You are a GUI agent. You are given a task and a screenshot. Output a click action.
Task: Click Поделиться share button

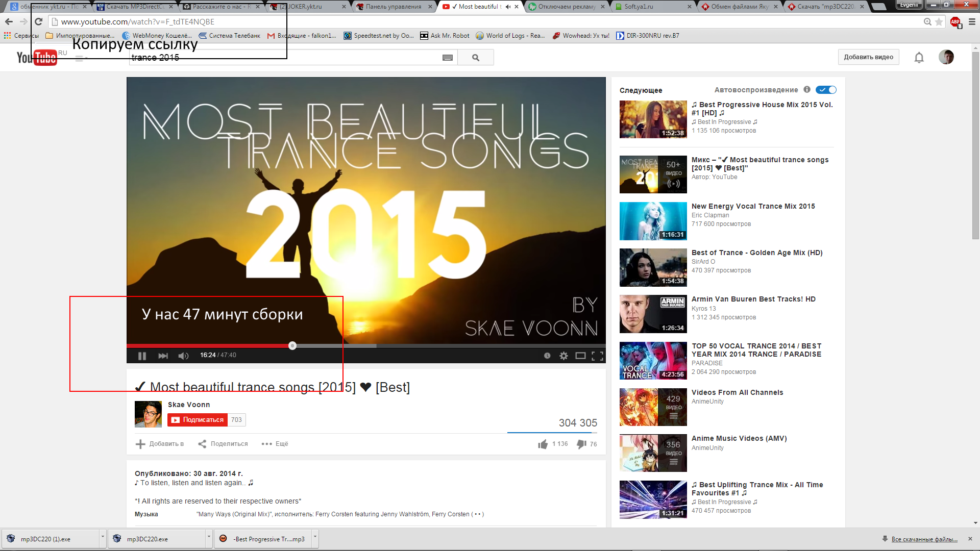(x=223, y=444)
